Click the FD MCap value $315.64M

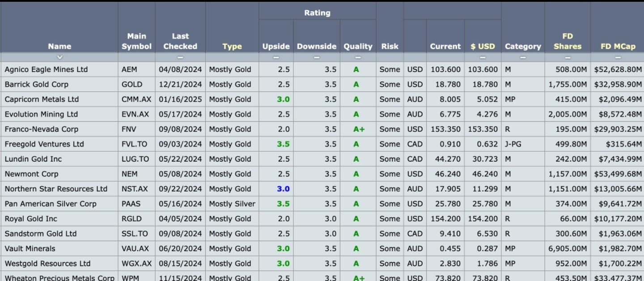pos(624,144)
